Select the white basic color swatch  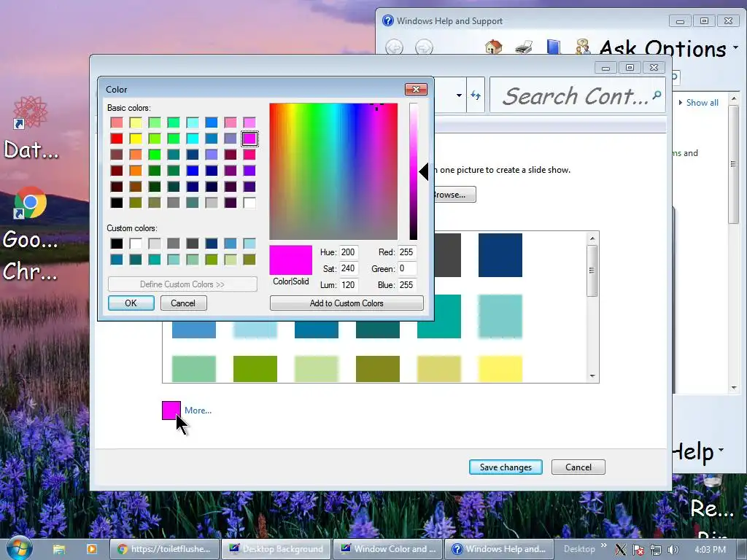(249, 203)
